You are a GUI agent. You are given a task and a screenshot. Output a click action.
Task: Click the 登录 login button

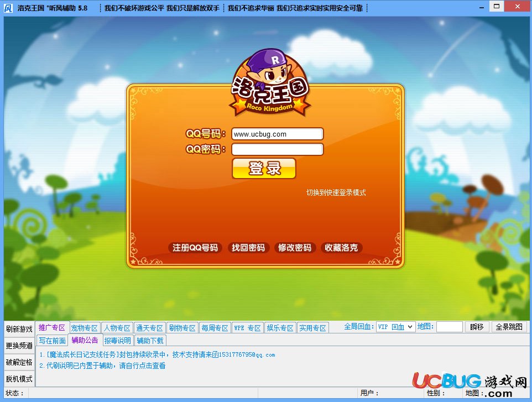[264, 168]
